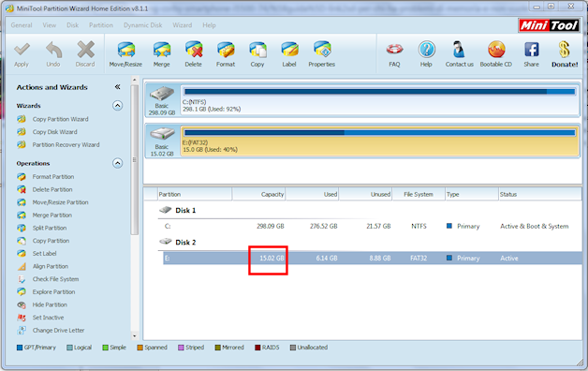This screenshot has width=588, height=371.
Task: Open the Wizard menu
Action: click(183, 25)
